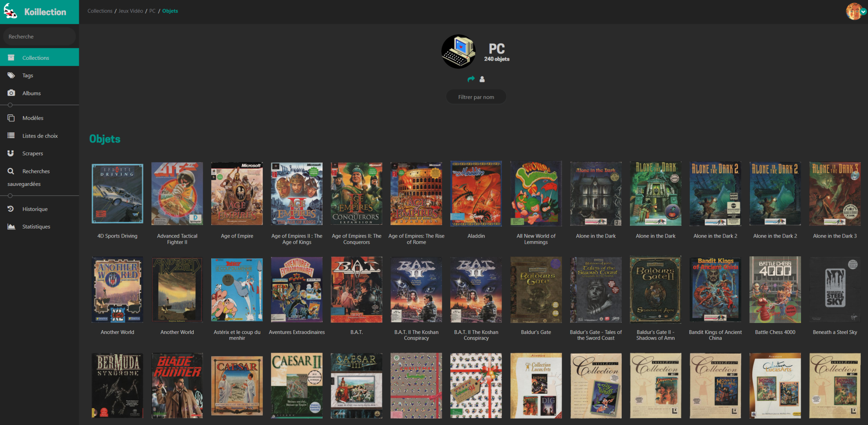868x425 pixels.
Task: Open the Albums menu label
Action: click(x=32, y=93)
